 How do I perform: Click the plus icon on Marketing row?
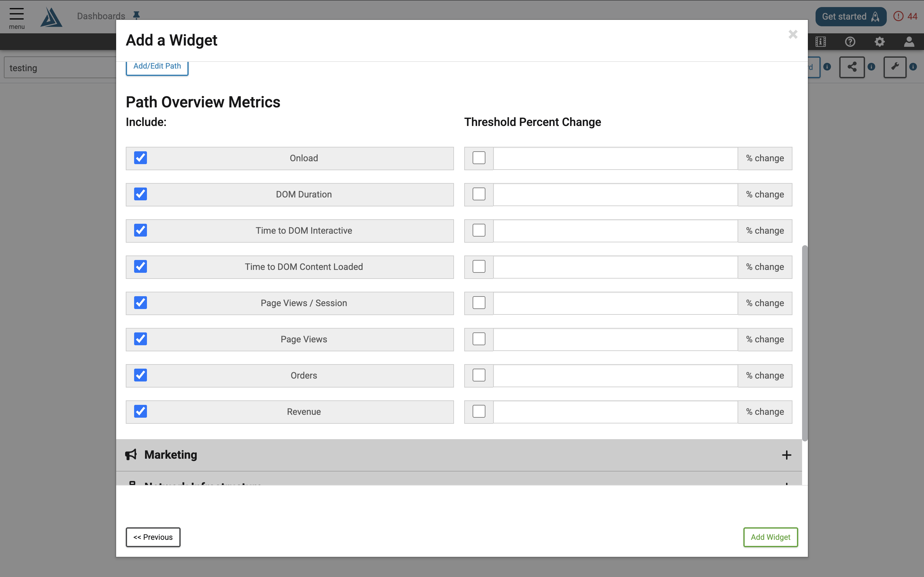click(x=786, y=455)
